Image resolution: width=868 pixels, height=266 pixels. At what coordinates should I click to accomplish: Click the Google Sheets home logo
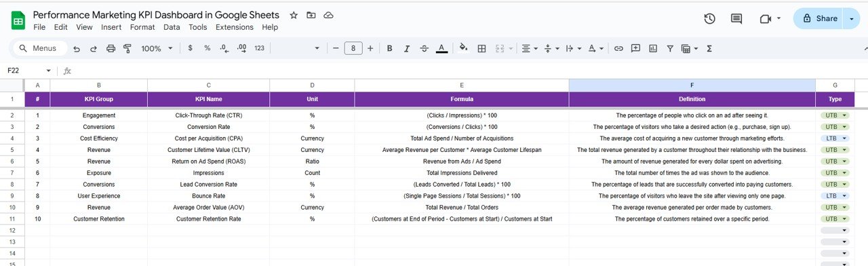18,20
